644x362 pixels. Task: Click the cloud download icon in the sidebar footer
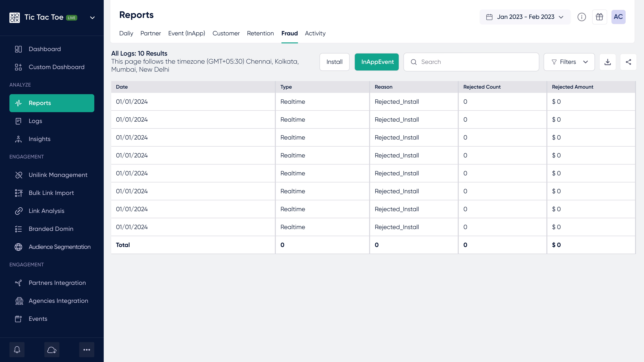tap(52, 350)
